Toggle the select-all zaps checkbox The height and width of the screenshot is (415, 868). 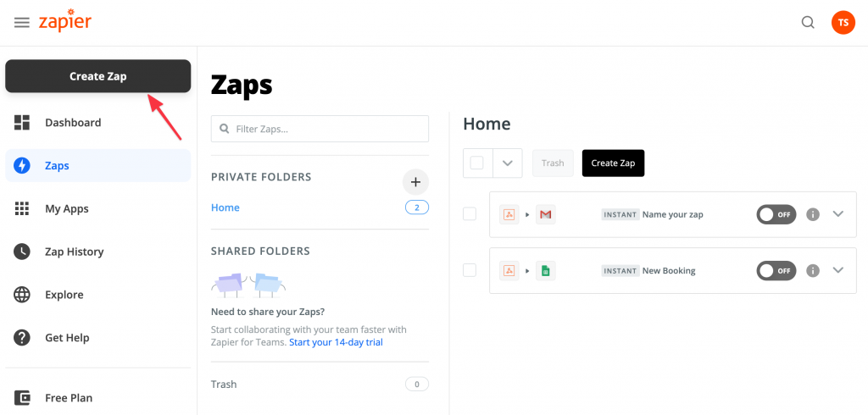[476, 163]
